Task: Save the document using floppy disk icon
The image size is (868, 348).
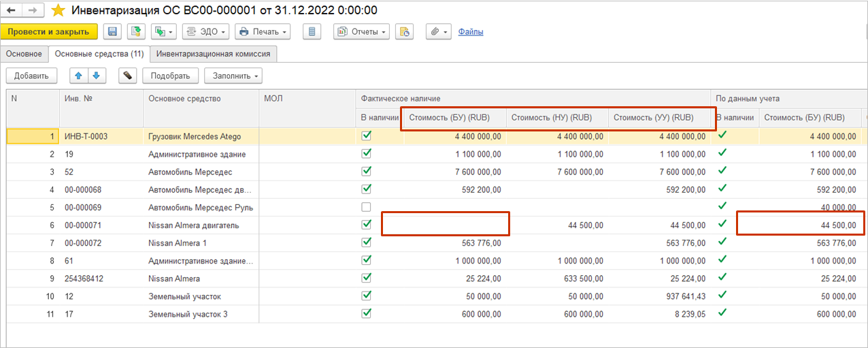Action: (x=112, y=31)
